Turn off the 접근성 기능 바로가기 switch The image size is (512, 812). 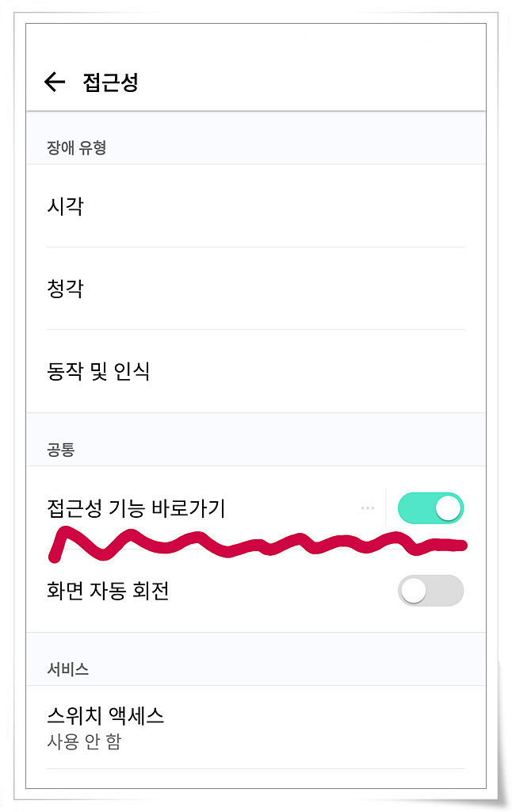click(x=430, y=508)
